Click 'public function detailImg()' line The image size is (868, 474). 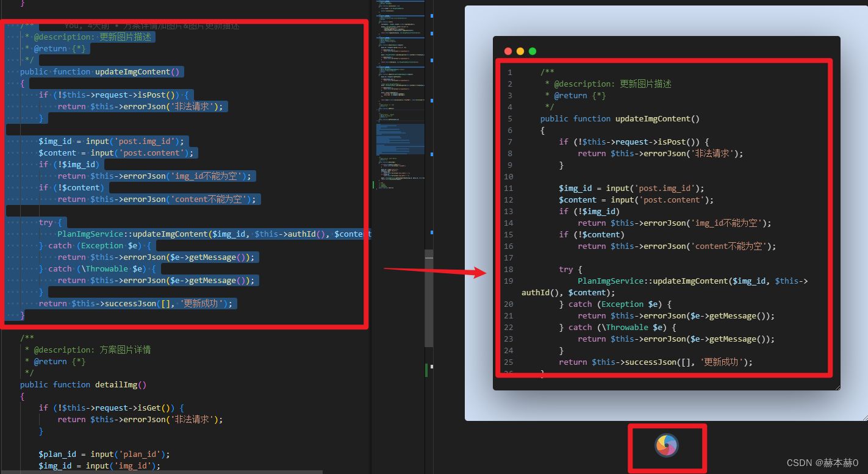tap(83, 385)
